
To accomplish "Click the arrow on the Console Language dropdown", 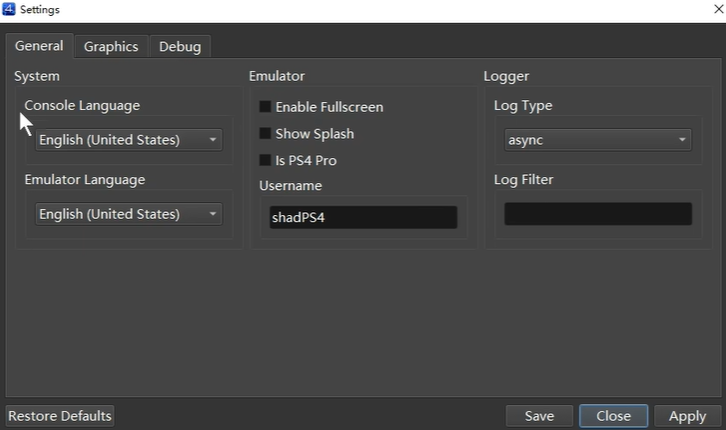I will pyautogui.click(x=213, y=140).
